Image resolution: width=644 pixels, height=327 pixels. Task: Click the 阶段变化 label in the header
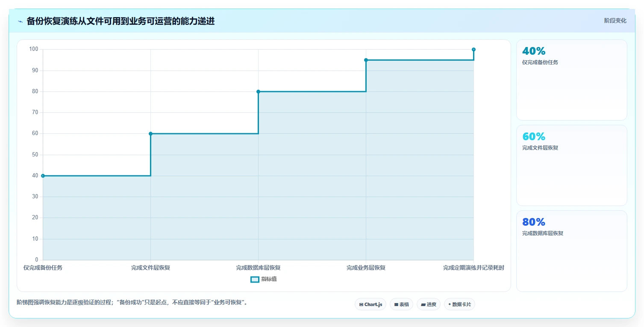(x=615, y=21)
